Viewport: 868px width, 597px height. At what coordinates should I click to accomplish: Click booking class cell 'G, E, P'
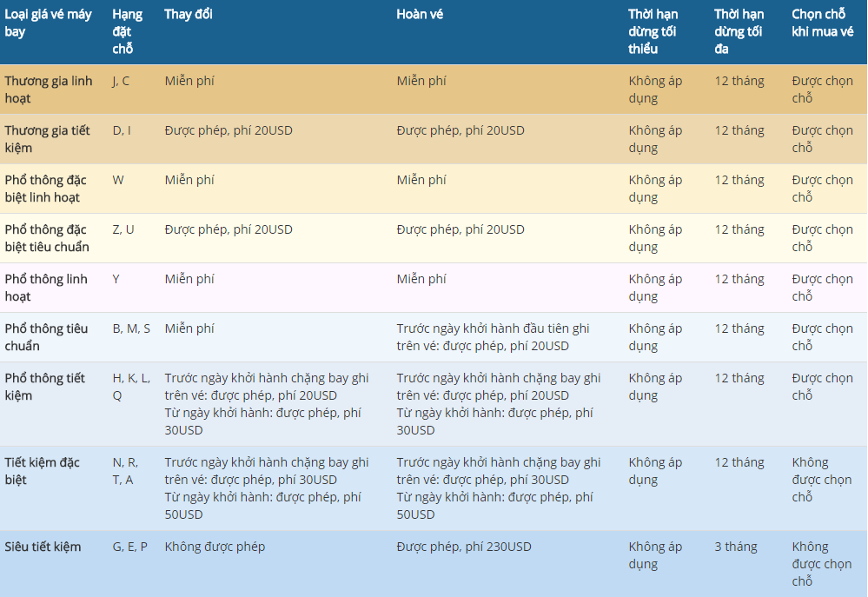coord(130,547)
